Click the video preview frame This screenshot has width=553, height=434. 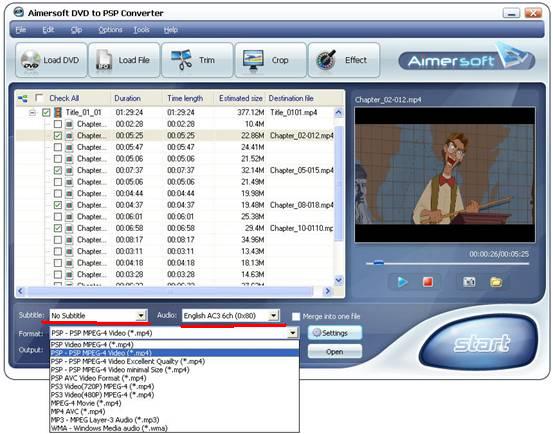coord(445,175)
